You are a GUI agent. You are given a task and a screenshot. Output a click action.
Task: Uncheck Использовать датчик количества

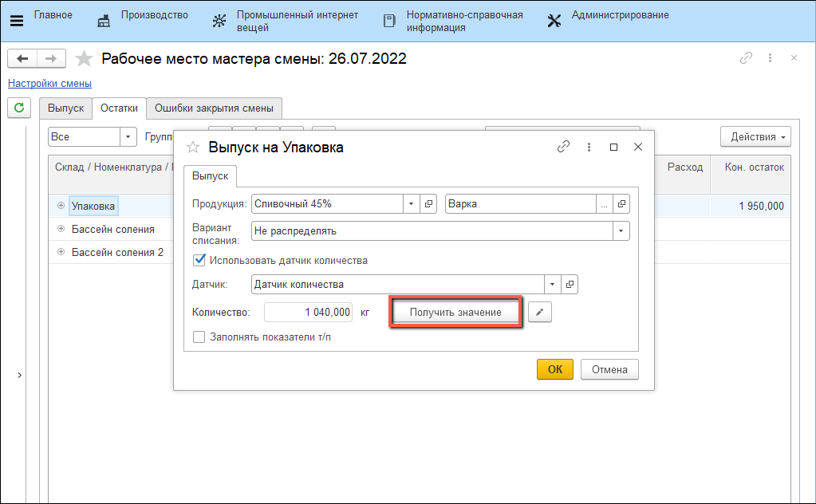click(x=199, y=260)
